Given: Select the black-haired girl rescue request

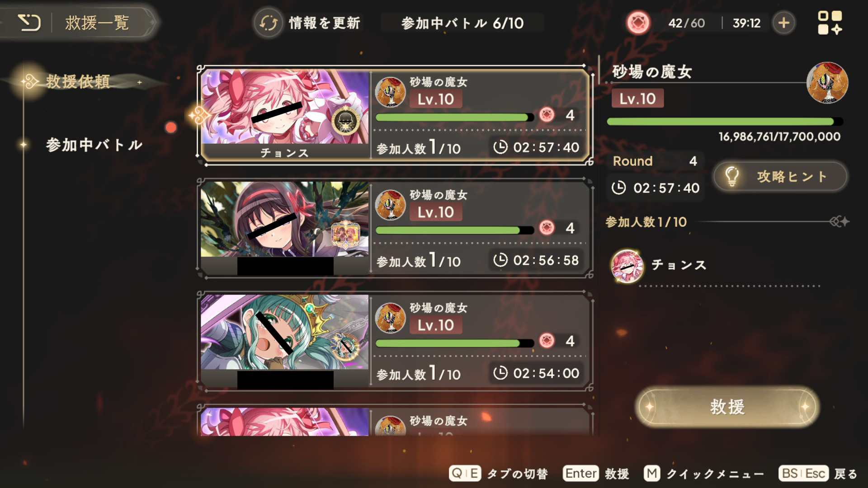Looking at the screenshot, I should (395, 228).
